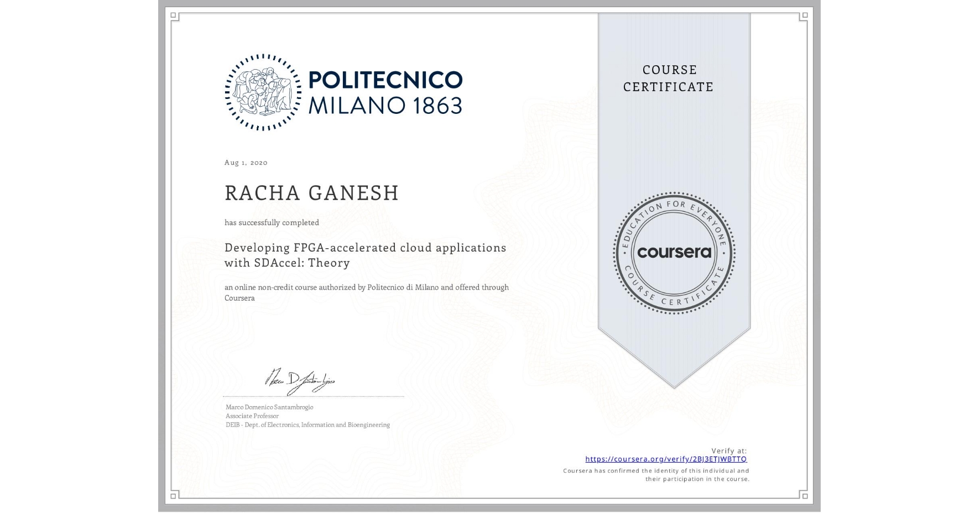Click the course title about FPGA-accelerated cloud applications
Screen dimensions: 980x513
[365, 255]
